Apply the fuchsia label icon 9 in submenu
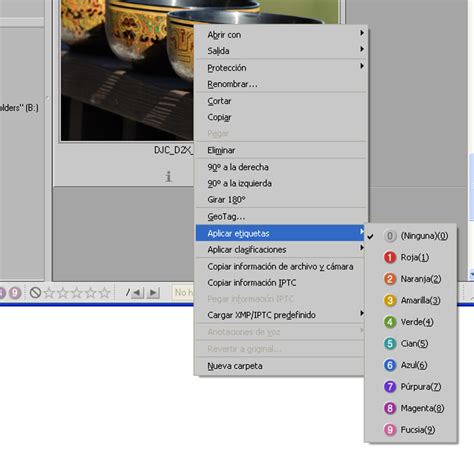This screenshot has width=474, height=452. coord(390,430)
